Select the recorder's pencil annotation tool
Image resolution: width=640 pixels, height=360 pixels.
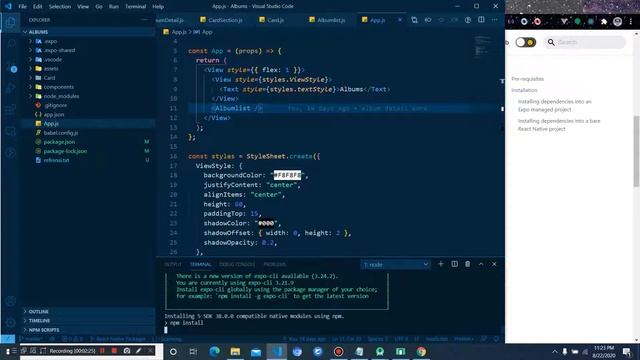(139, 351)
